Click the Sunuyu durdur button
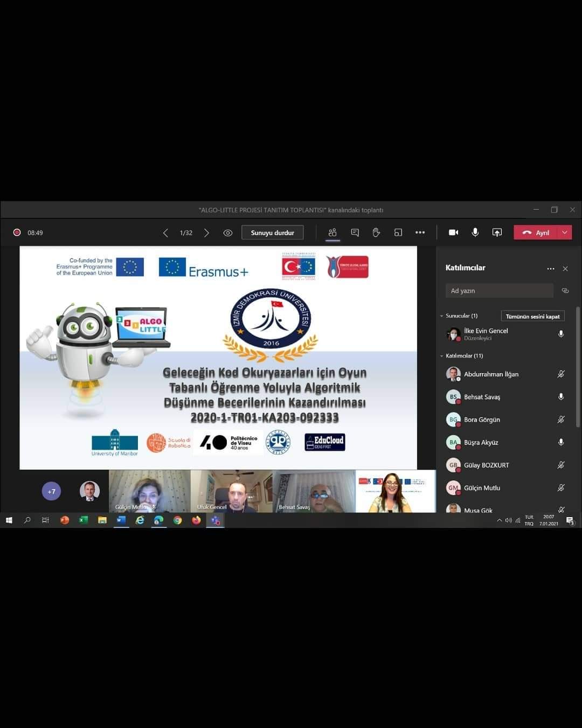 (x=273, y=232)
